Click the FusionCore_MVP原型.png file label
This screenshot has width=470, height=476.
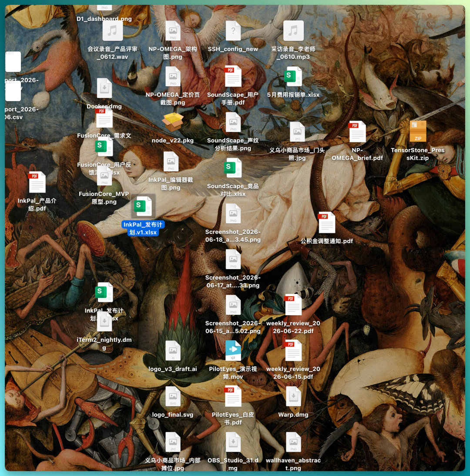(104, 198)
